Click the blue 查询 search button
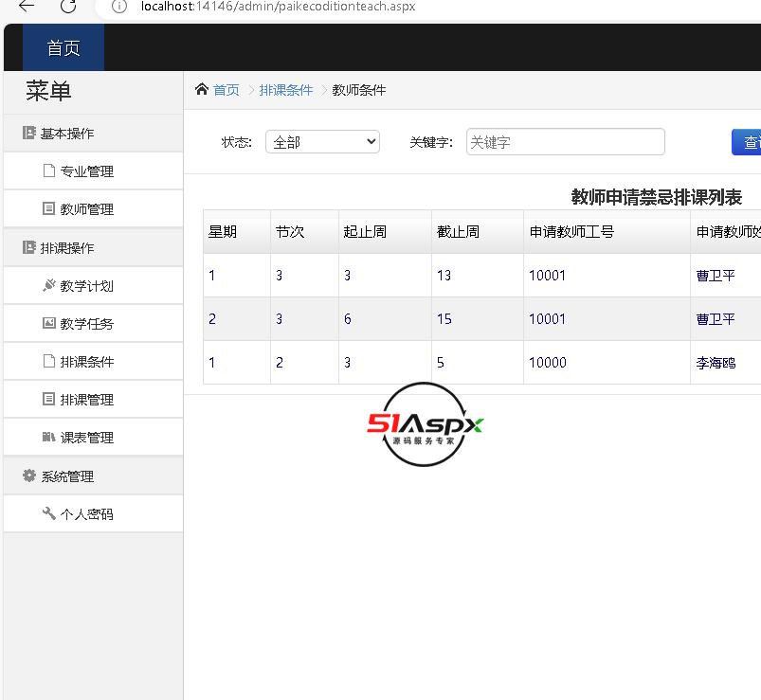Screen dimensions: 761x700 [748, 142]
